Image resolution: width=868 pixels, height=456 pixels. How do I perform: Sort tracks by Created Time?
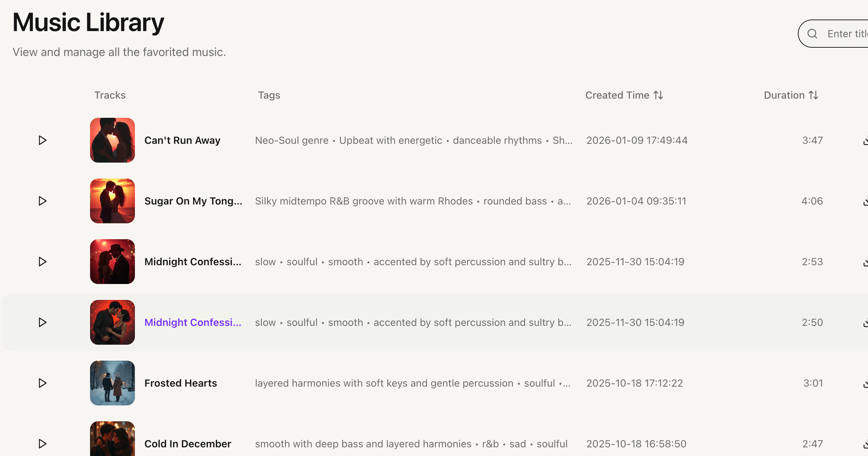coord(624,95)
